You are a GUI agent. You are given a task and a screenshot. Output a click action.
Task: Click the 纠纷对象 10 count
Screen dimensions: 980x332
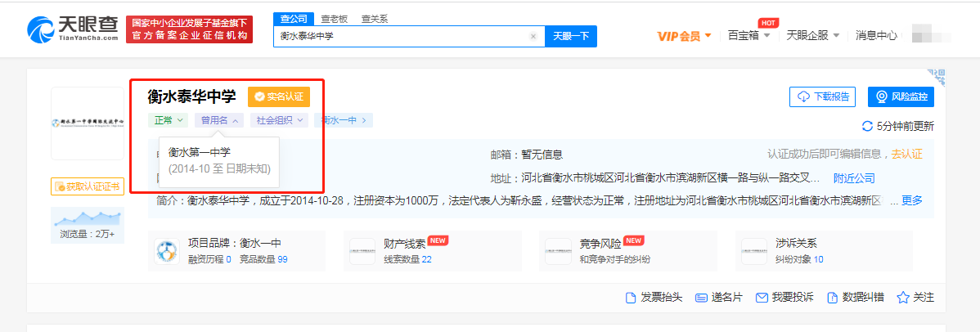(x=799, y=259)
